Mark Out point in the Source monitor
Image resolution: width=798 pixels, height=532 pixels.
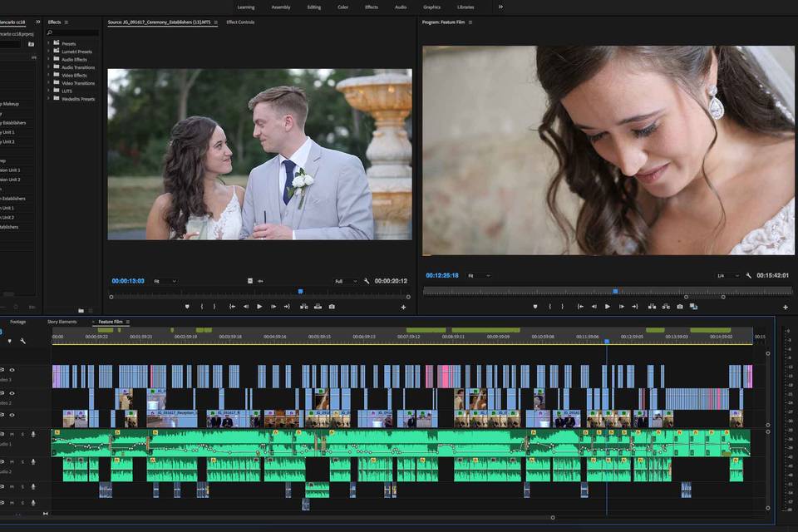[214, 307]
